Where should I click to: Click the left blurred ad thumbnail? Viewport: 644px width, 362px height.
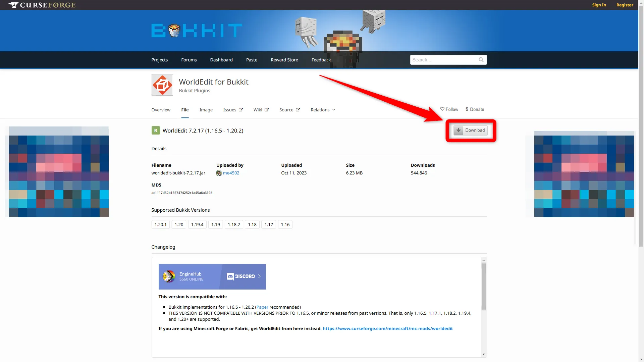pos(59,172)
